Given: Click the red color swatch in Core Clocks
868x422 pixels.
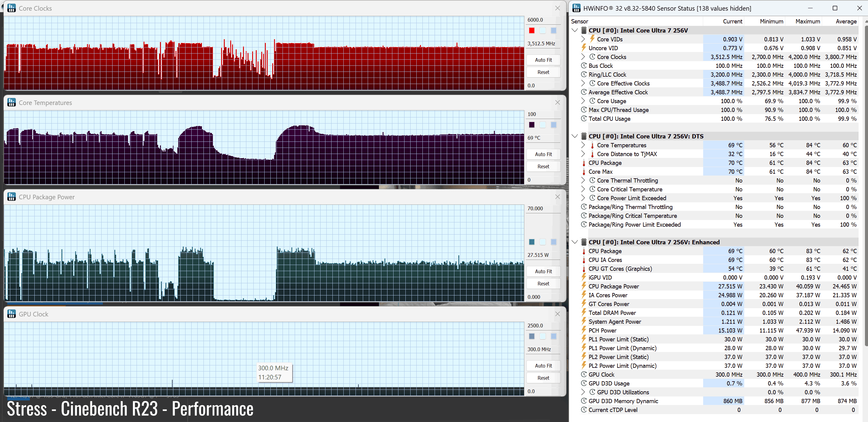Looking at the screenshot, I should click(532, 30).
